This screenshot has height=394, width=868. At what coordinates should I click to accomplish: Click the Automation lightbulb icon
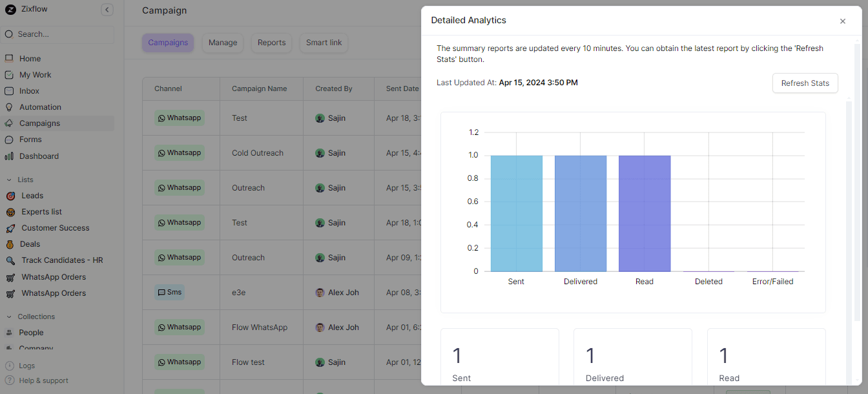click(9, 107)
